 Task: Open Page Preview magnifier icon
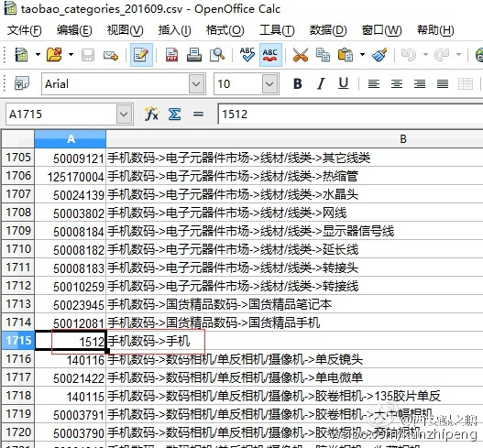tap(217, 55)
